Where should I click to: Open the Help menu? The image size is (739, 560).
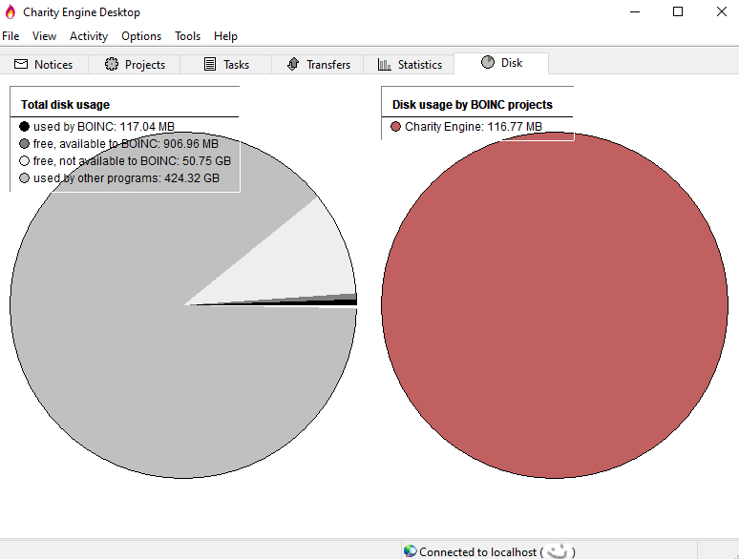(x=225, y=36)
